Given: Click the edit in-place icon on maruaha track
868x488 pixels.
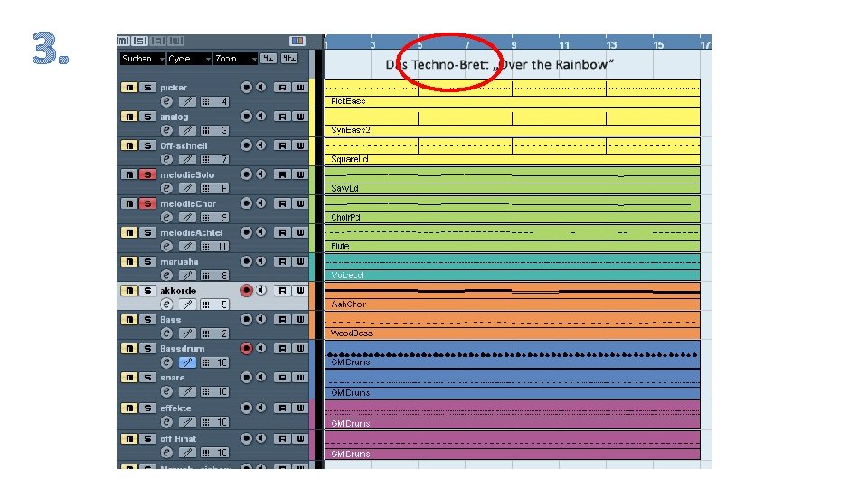Looking at the screenshot, I should [188, 276].
